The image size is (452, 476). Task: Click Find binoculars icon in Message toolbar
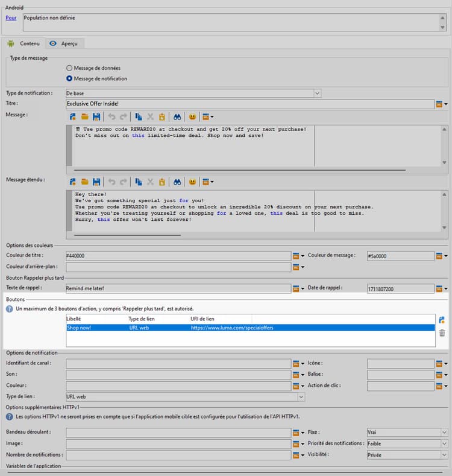pyautogui.click(x=177, y=117)
